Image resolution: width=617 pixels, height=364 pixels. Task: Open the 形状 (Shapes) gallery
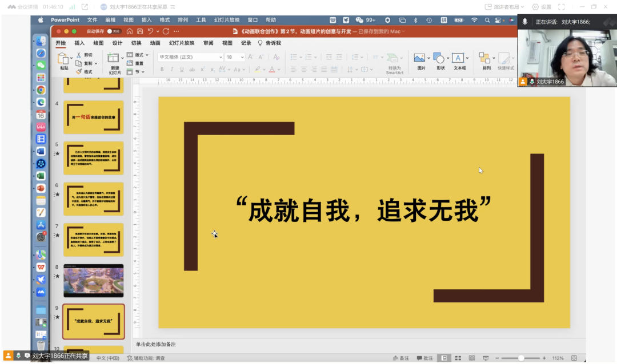pos(438,58)
